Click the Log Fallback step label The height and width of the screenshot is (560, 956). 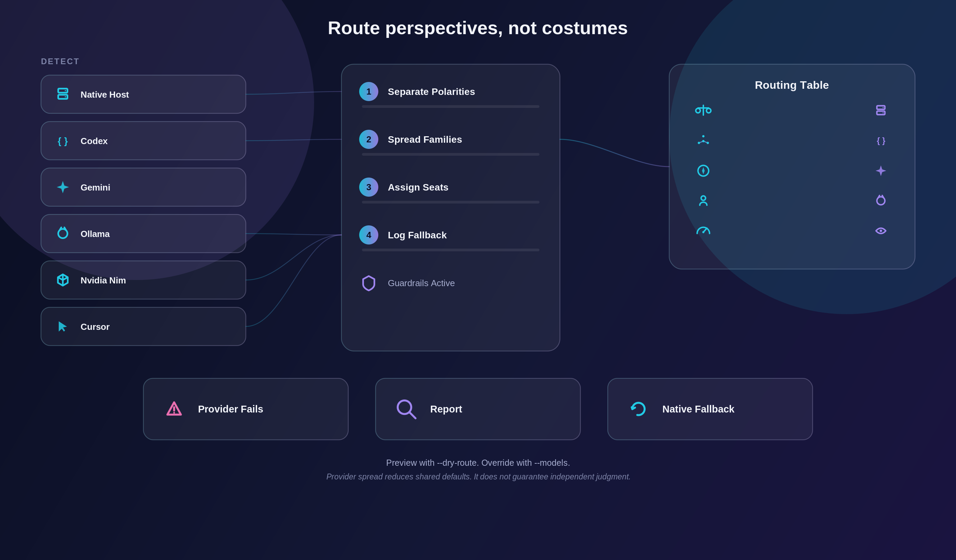point(417,235)
